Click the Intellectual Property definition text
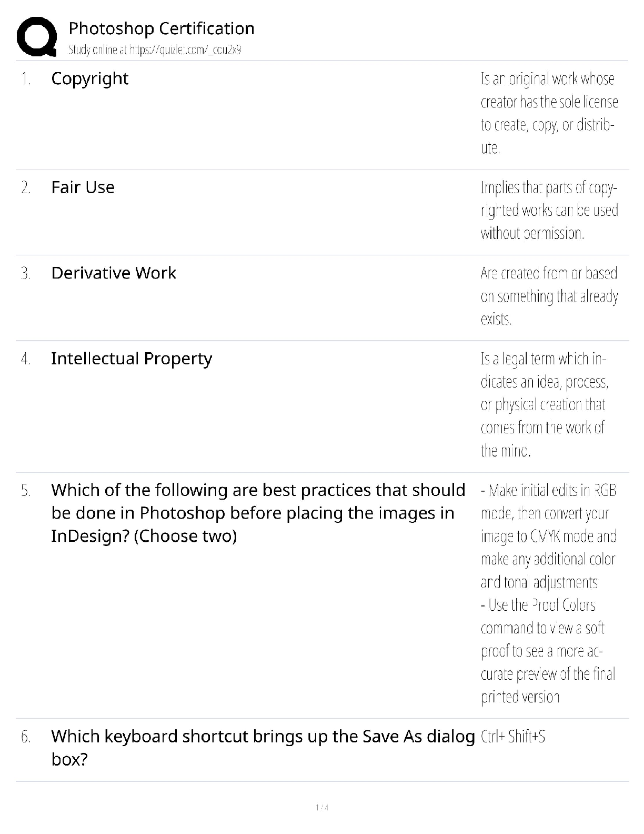644x834 pixels. tap(545, 404)
